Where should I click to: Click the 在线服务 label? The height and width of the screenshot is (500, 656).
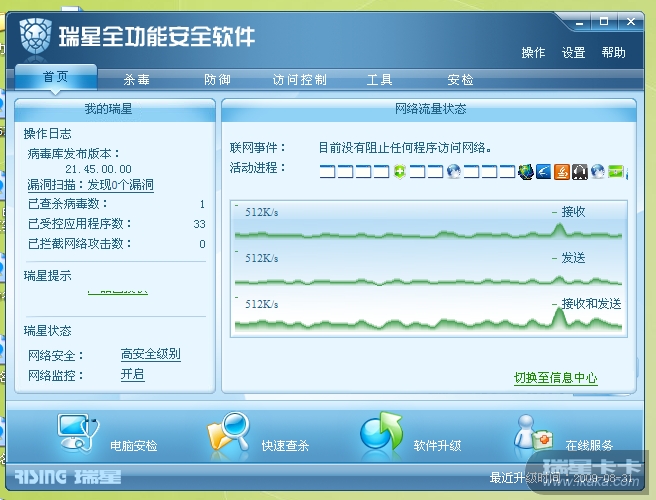pos(589,446)
